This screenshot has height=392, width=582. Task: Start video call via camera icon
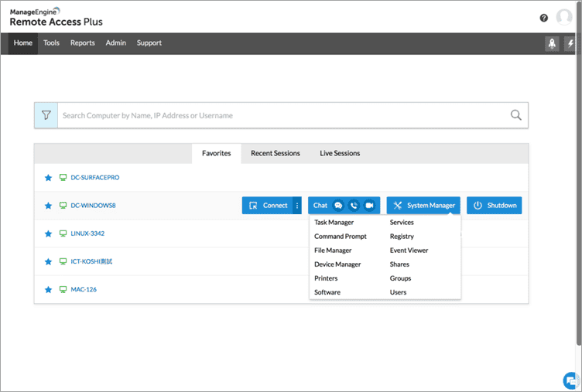coord(369,206)
